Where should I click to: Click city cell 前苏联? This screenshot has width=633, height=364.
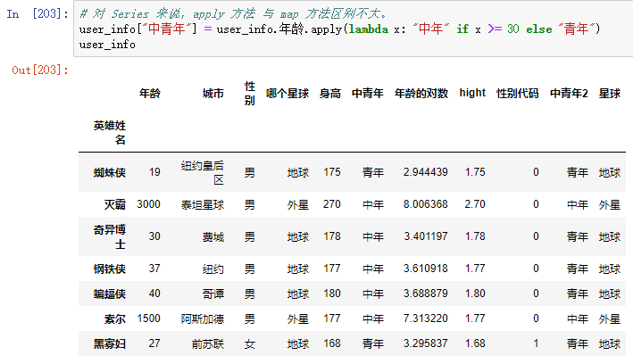tap(208, 343)
